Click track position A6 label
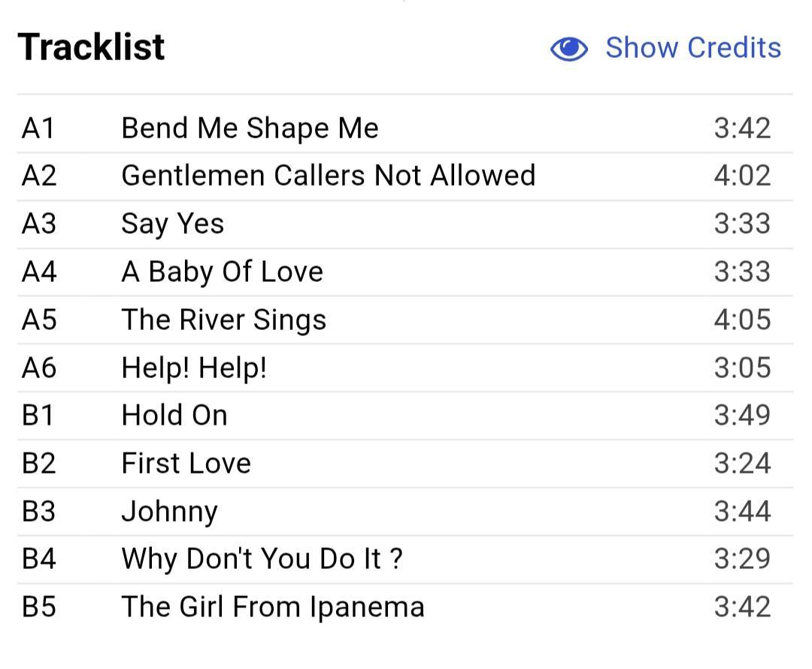The image size is (812, 669). point(39,368)
